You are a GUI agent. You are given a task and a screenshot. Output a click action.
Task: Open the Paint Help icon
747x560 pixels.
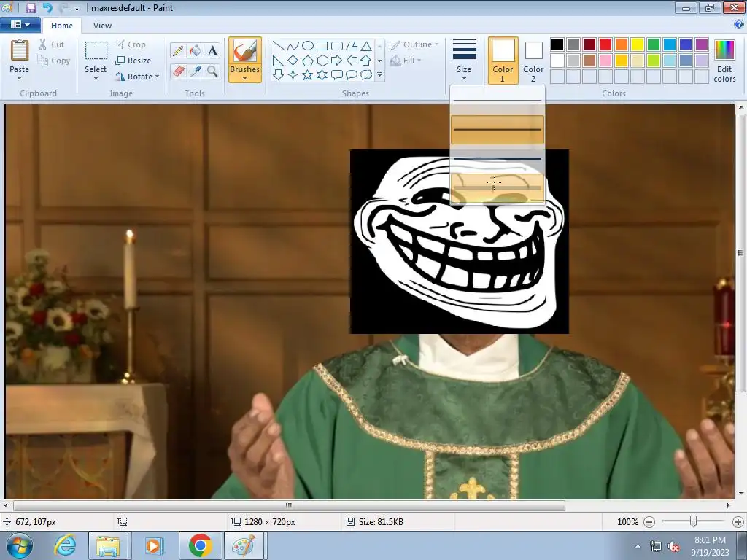(x=739, y=24)
